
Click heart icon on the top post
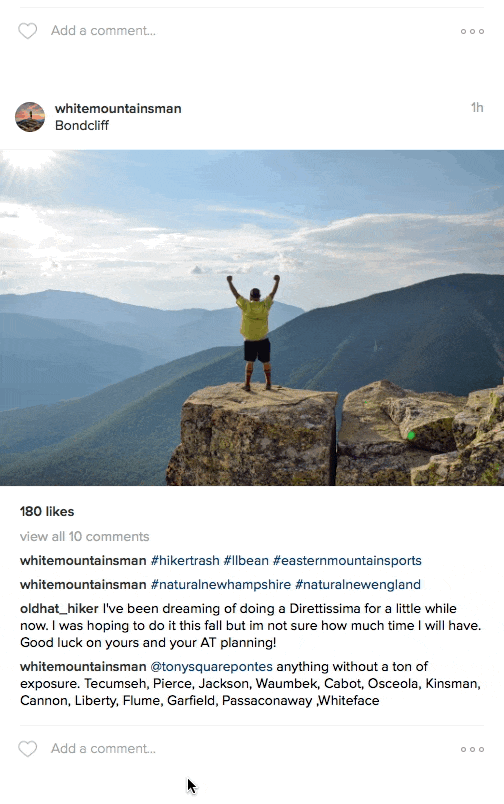coord(28,31)
